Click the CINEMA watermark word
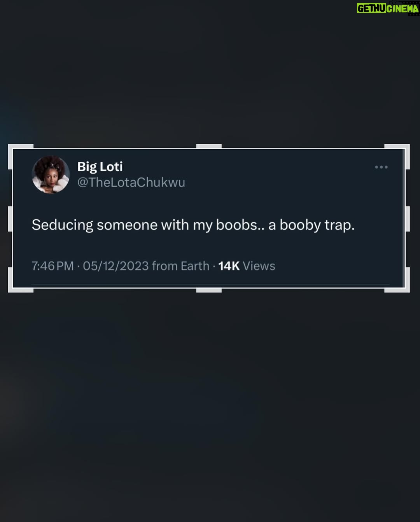The image size is (420, 522). click(402, 9)
